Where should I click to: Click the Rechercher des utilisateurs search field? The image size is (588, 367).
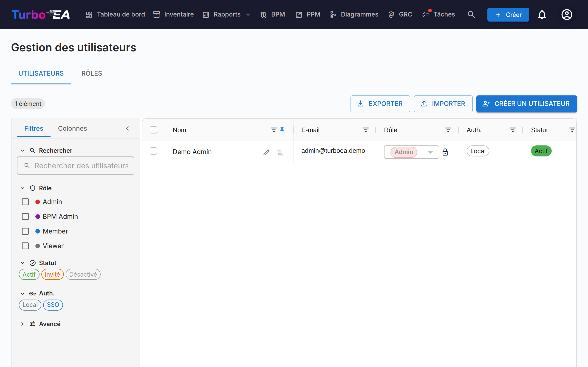[x=75, y=166]
